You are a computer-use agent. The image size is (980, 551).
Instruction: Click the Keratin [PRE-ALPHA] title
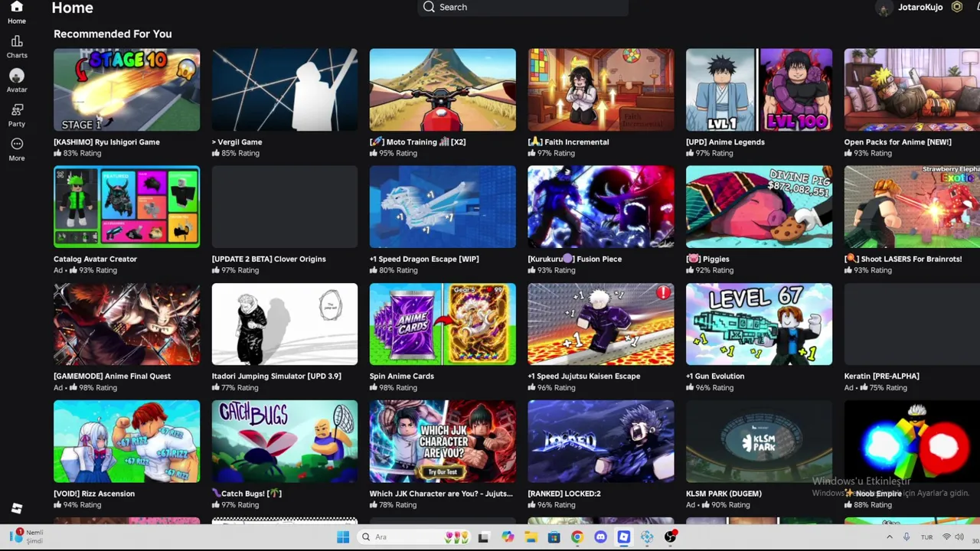[881, 376]
